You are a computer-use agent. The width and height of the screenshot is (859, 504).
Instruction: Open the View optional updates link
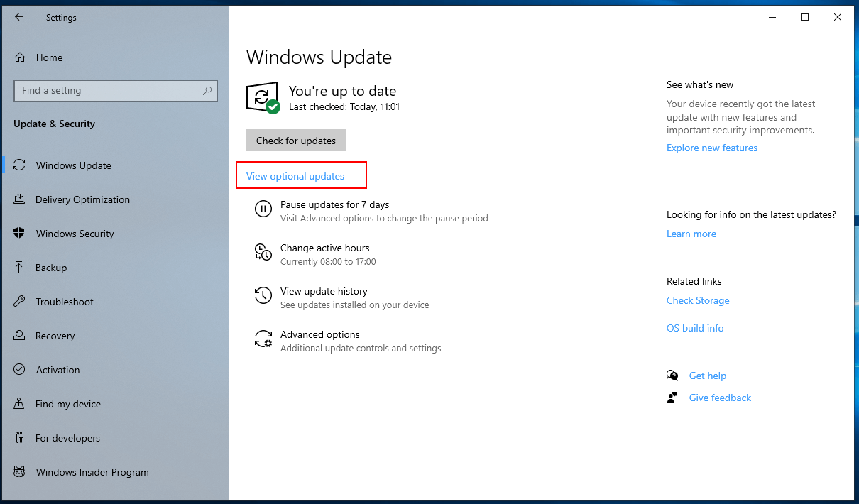coord(295,176)
